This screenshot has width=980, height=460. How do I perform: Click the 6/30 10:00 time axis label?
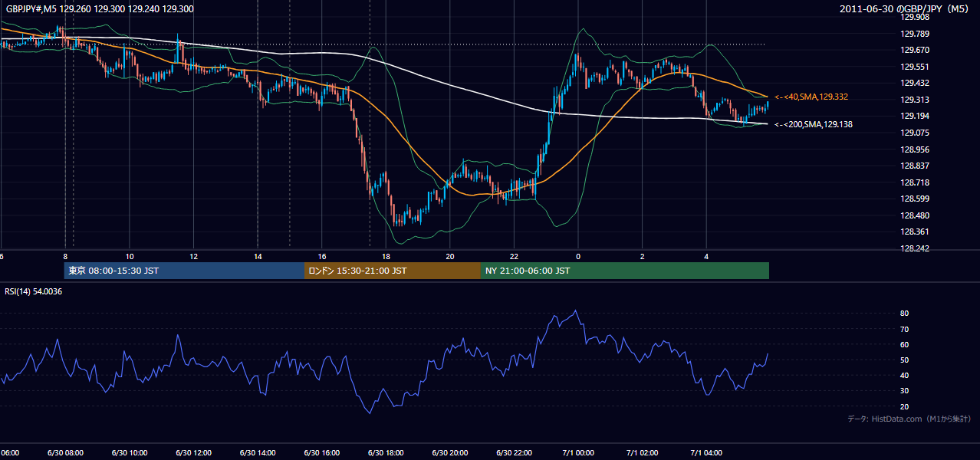tap(130, 453)
